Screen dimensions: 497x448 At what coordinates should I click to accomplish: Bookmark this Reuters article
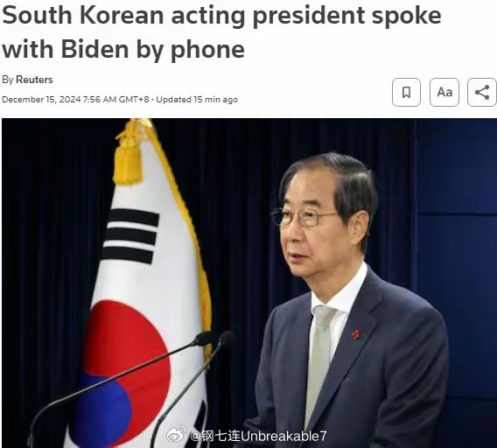click(x=406, y=92)
